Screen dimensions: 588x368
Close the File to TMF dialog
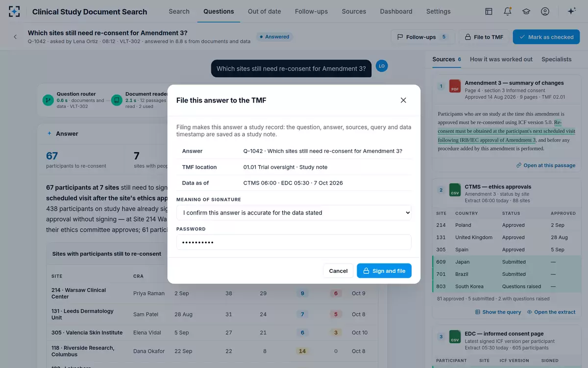403,100
